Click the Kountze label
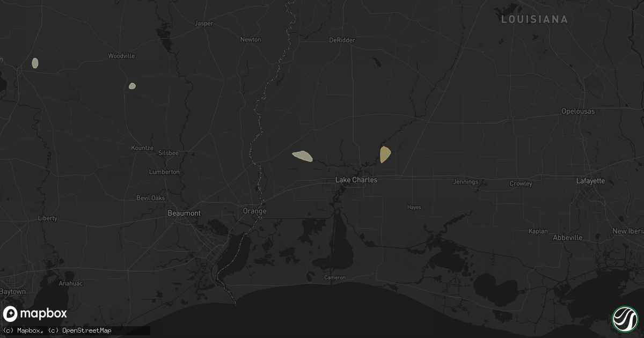 click(142, 148)
